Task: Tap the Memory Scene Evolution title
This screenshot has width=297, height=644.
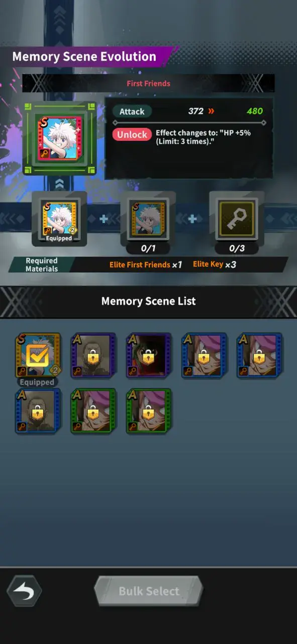Action: point(84,56)
